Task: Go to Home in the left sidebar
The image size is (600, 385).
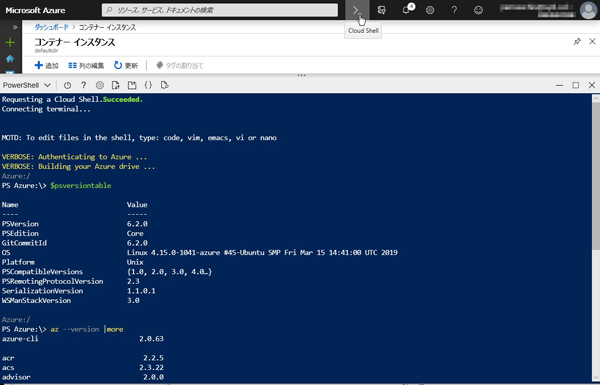Action: pos(10,59)
